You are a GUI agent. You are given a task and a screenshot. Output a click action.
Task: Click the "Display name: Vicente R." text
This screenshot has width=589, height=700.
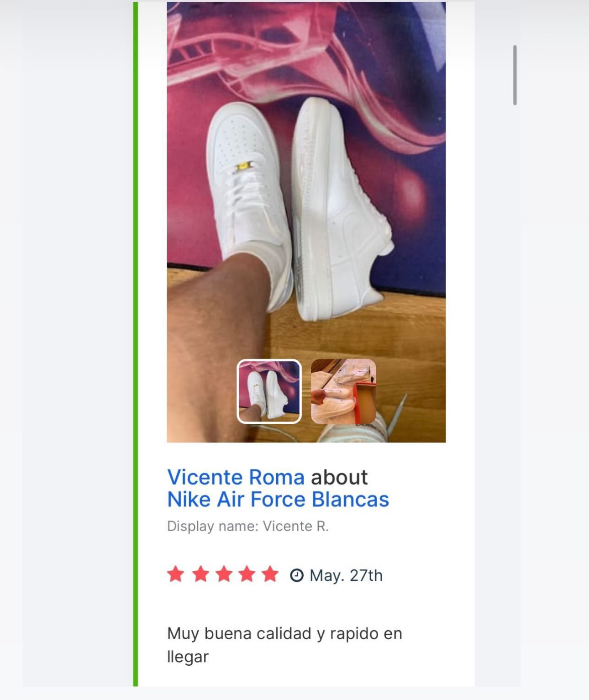click(x=247, y=526)
